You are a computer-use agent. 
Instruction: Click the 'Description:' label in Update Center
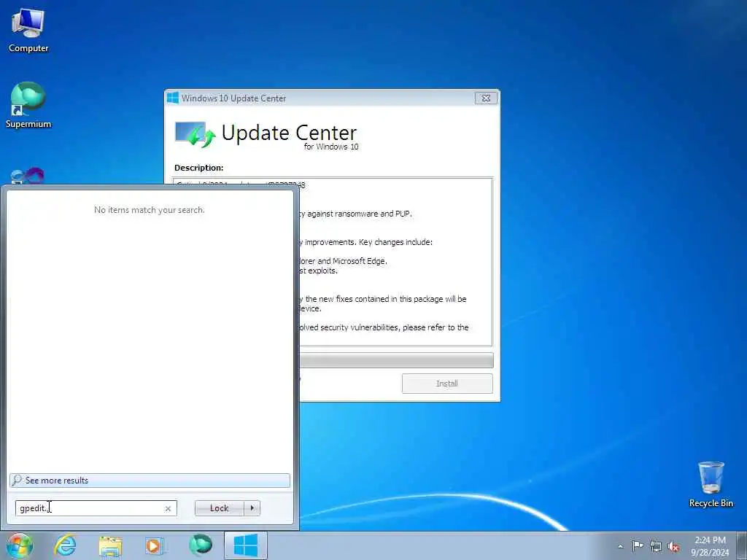coord(198,168)
